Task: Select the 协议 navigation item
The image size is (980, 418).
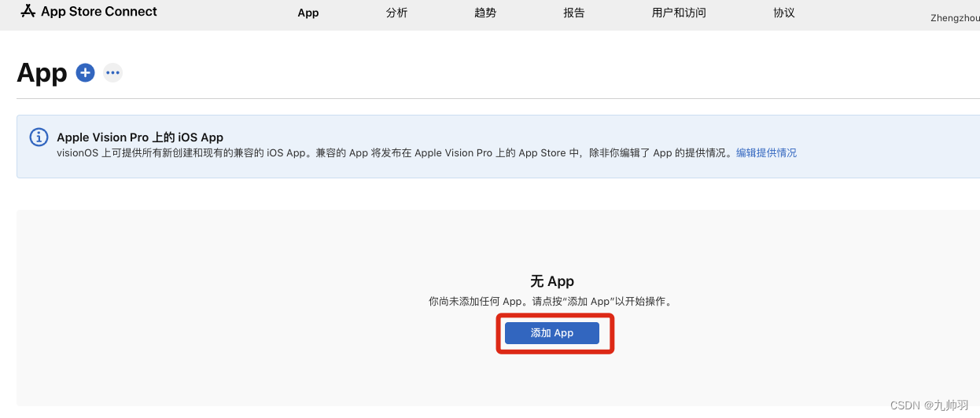Action: [784, 13]
